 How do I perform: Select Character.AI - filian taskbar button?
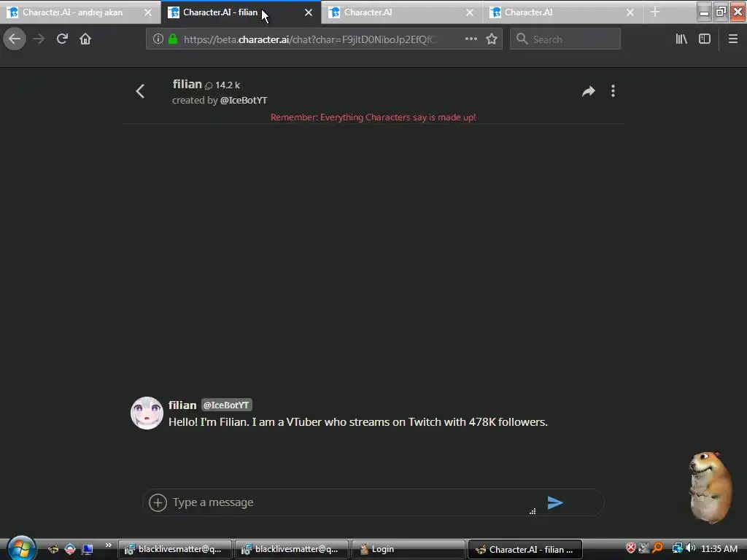click(525, 549)
